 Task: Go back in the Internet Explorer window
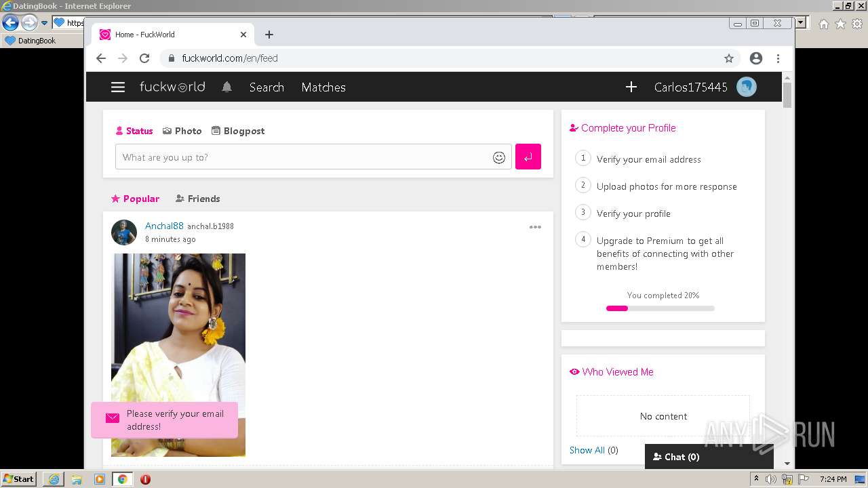[x=10, y=22]
